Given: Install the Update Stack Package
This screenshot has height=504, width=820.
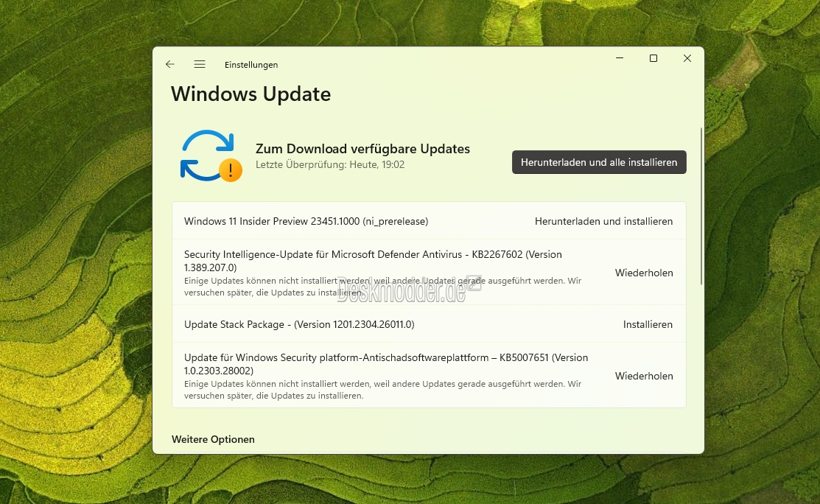Looking at the screenshot, I should coord(648,325).
